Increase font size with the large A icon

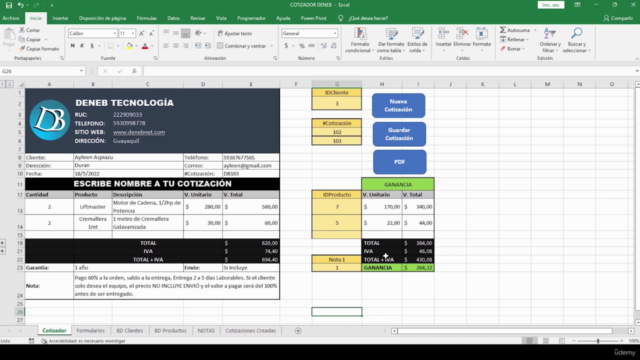coord(142,33)
